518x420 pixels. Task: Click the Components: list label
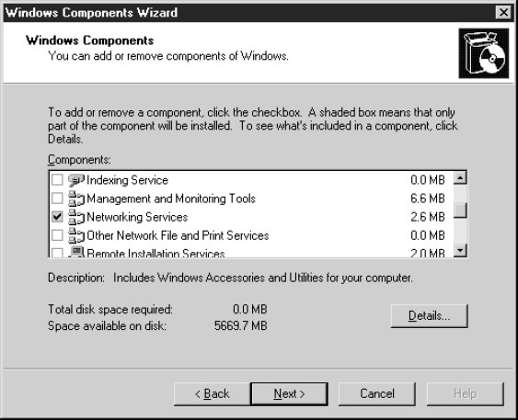pos(79,160)
